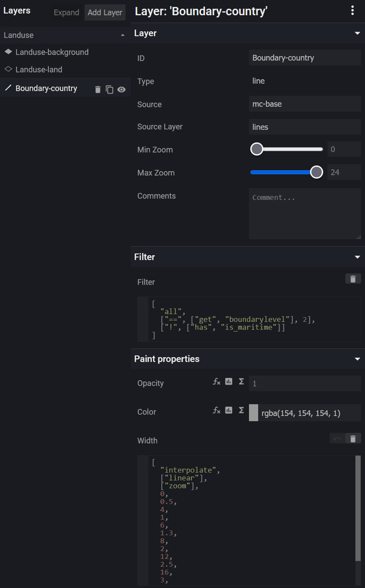This screenshot has width=365, height=588.
Task: Click the Color swatch preview
Action: pos(253,413)
